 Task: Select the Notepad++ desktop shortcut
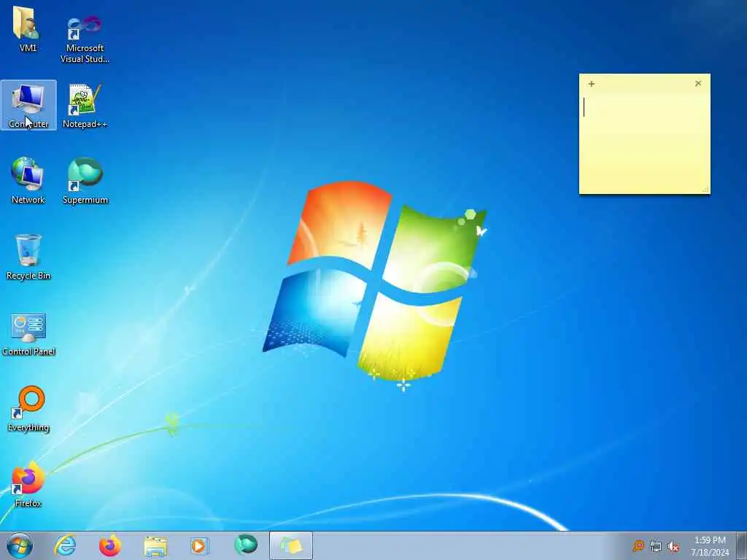85,105
